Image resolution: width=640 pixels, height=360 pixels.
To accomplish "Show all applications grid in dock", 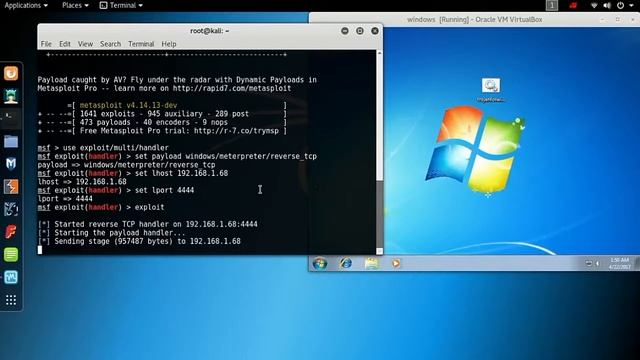I will (11, 300).
